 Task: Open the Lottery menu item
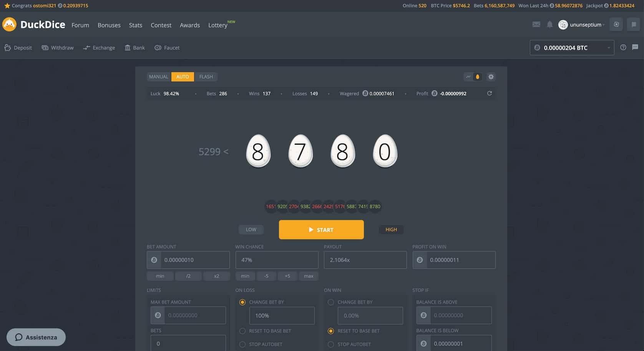tap(218, 25)
